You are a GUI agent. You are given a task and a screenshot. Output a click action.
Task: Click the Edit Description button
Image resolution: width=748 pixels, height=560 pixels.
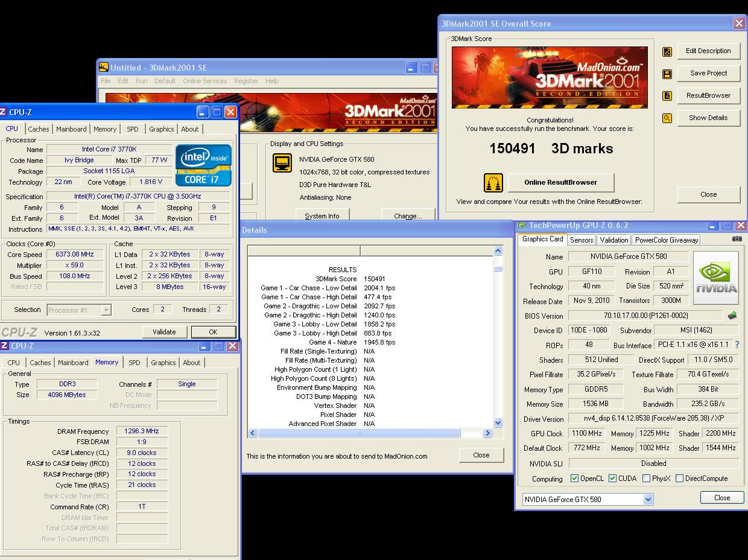pyautogui.click(x=708, y=51)
